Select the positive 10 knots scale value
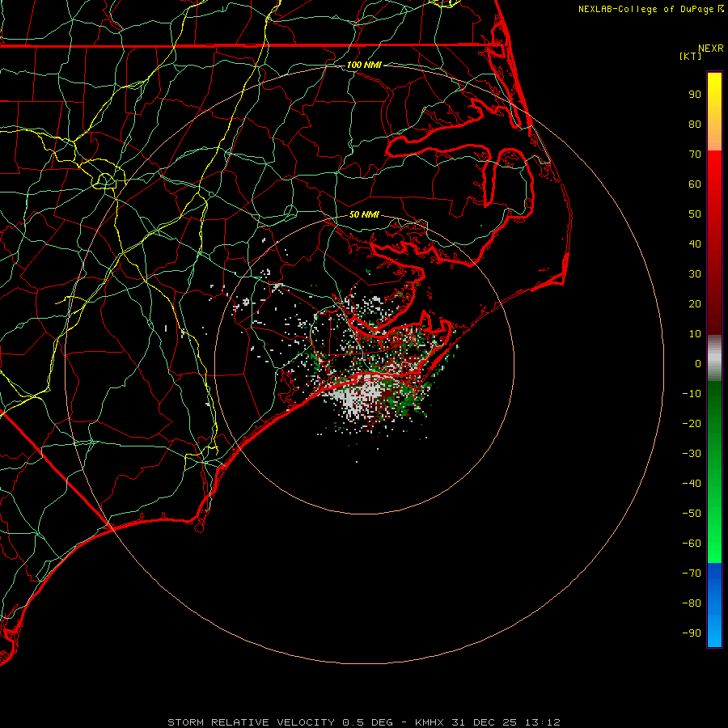The height and width of the screenshot is (728, 728). [695, 334]
